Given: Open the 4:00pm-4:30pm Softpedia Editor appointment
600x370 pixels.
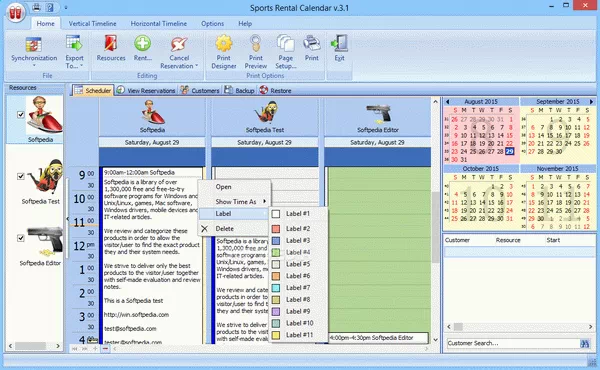Looking at the screenshot, I should tap(378, 338).
